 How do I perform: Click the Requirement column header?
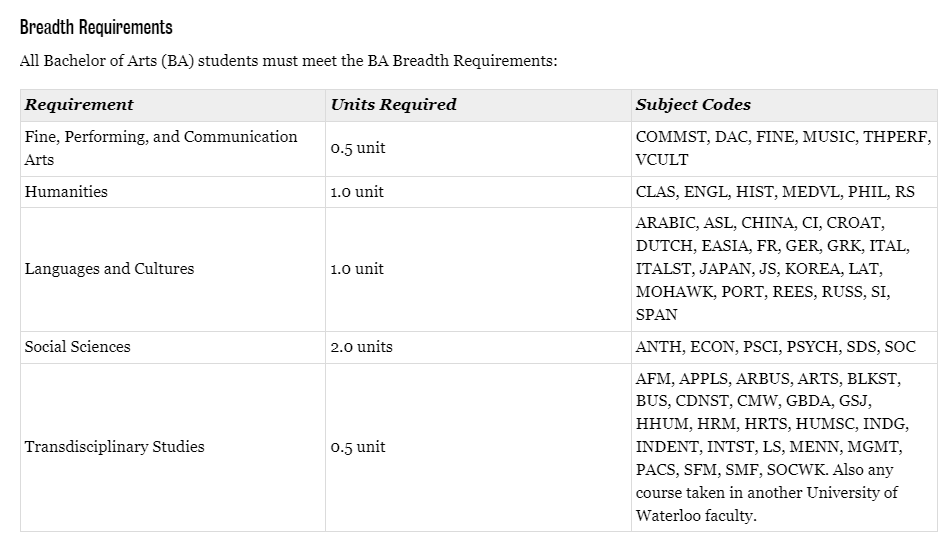(173, 105)
